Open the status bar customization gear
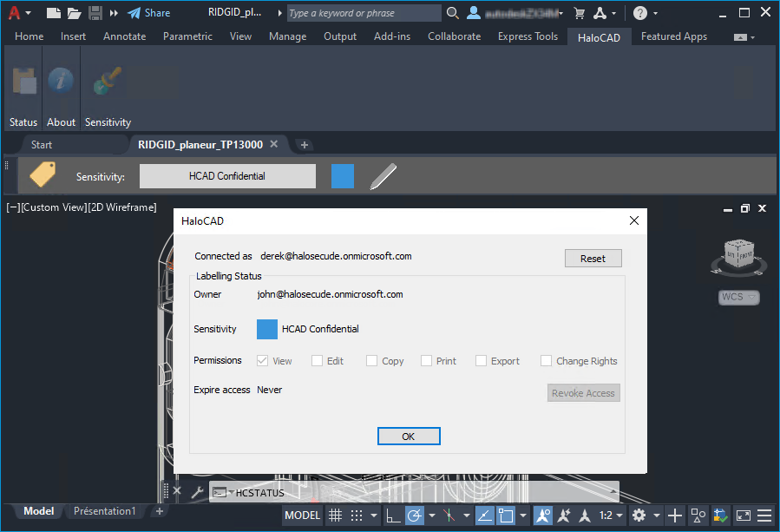Viewport: 780px width, 532px height. [637, 515]
